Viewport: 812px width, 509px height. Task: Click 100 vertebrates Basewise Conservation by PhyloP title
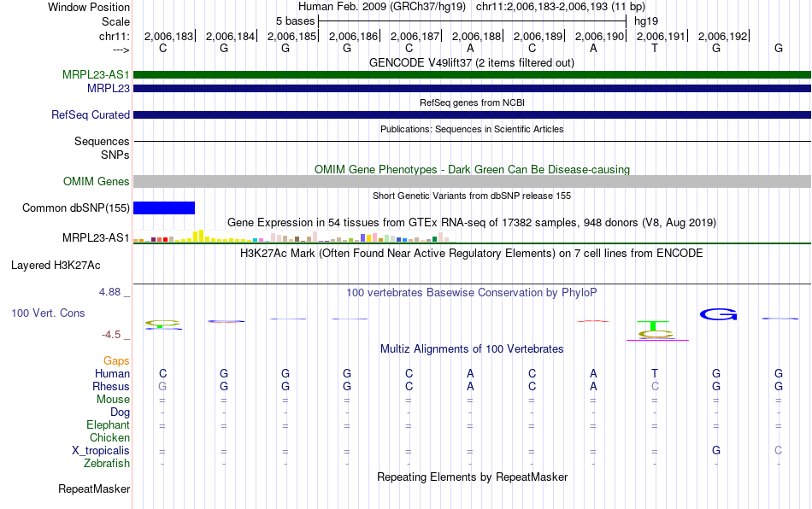tap(472, 293)
